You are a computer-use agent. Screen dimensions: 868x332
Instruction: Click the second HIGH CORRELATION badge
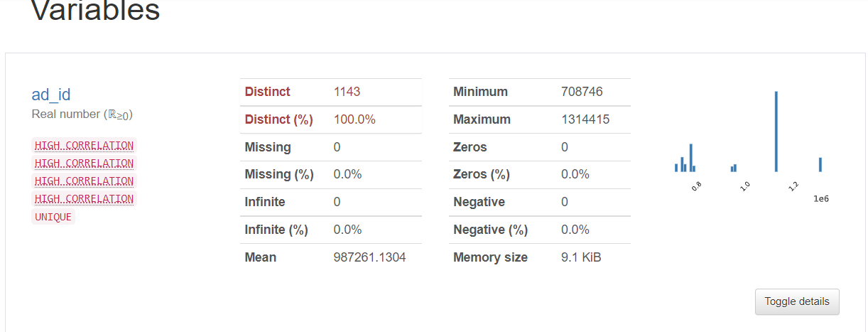pos(84,164)
